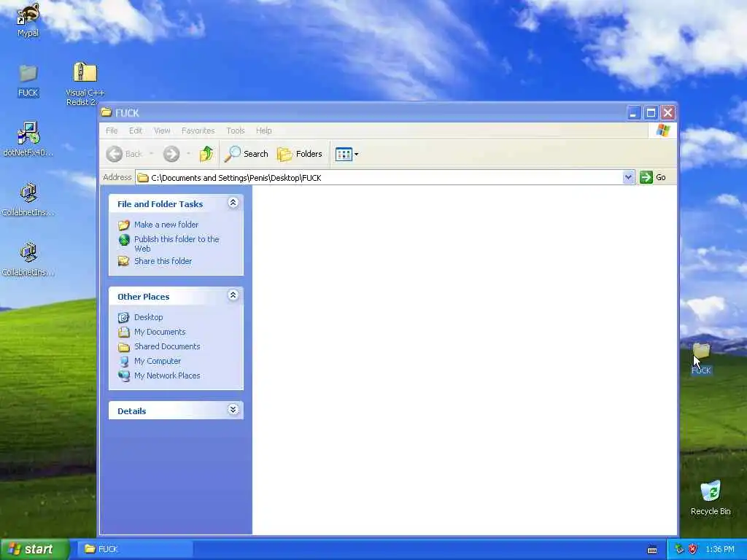
Task: Open the Help menu
Action: (x=263, y=131)
